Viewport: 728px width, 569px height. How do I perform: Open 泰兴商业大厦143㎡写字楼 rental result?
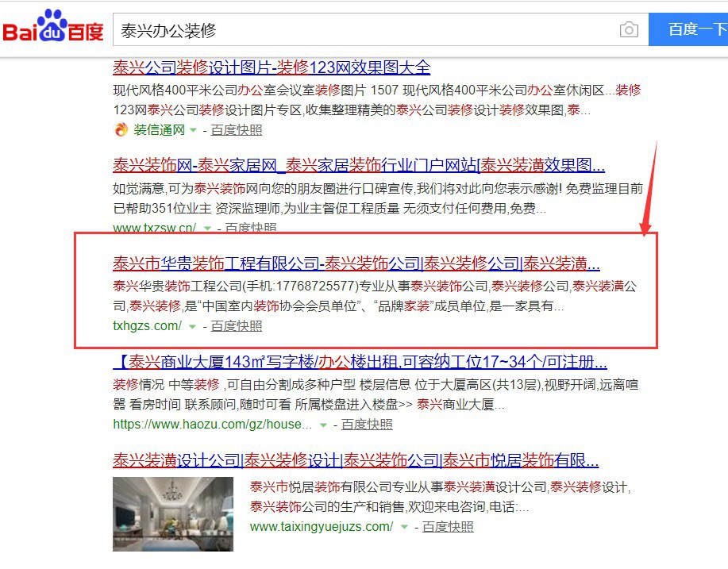click(x=360, y=363)
